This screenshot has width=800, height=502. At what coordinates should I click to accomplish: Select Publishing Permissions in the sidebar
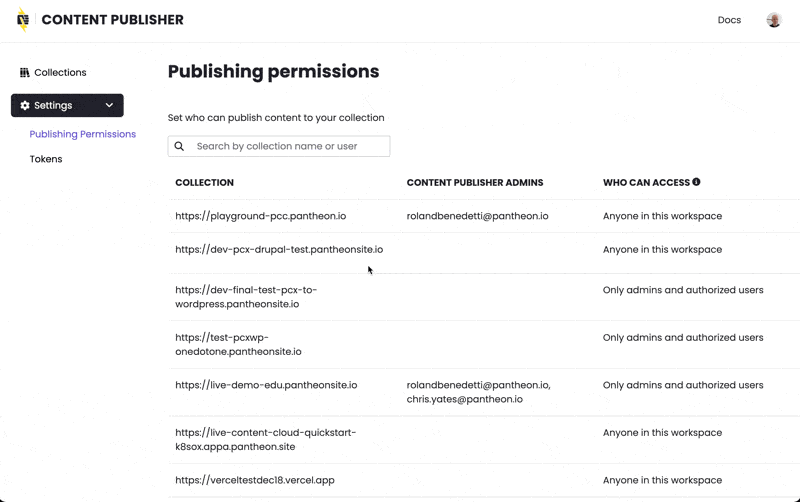coord(83,134)
